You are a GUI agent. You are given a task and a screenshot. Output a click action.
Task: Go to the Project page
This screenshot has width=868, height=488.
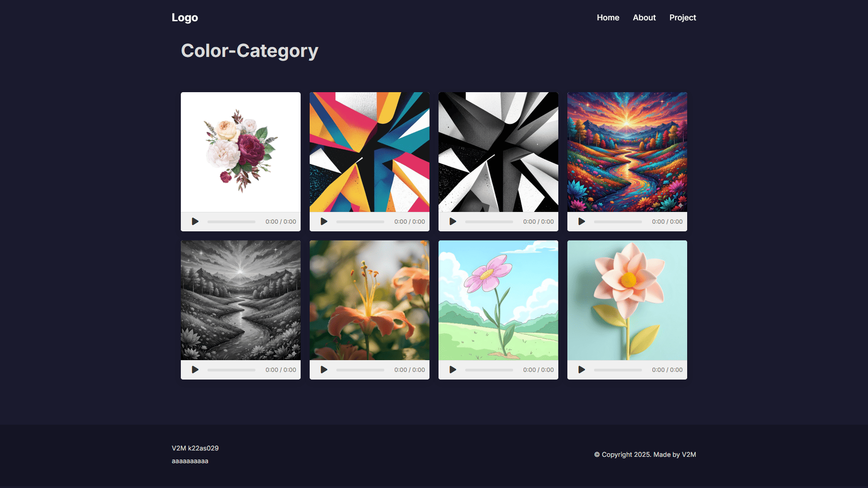tap(683, 18)
